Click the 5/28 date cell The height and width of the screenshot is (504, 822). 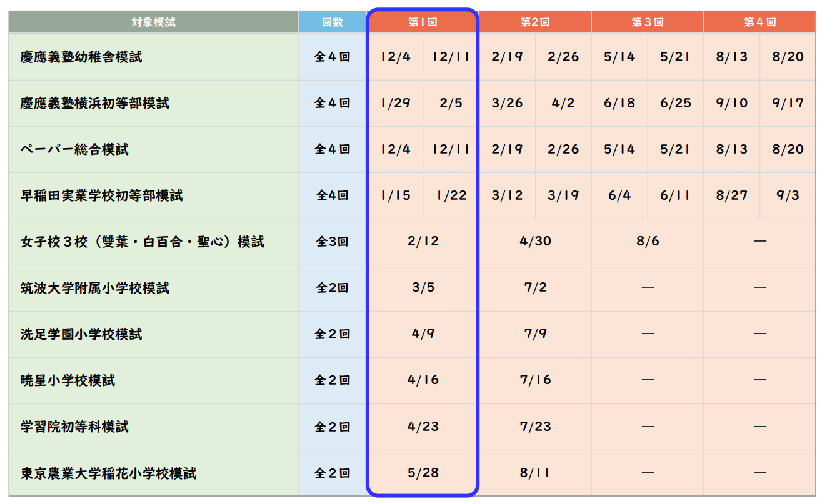coord(423,473)
